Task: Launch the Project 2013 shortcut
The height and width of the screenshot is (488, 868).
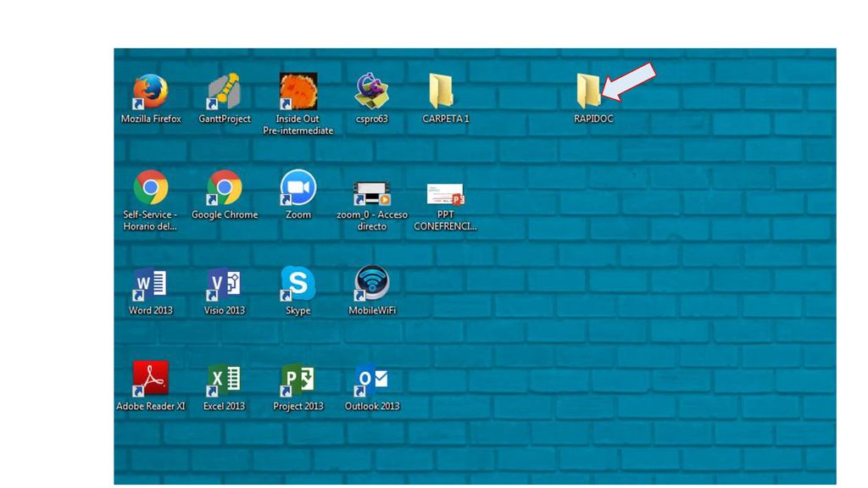Action: (x=298, y=380)
